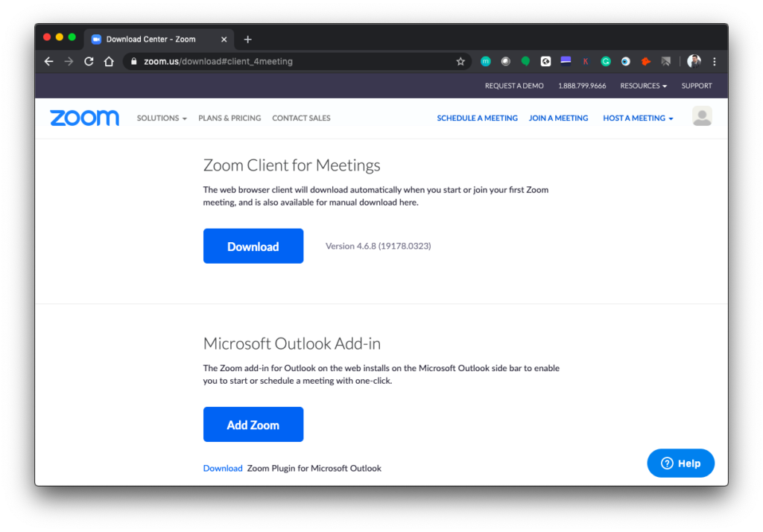Click the Chrome profile avatar
This screenshot has width=763, height=532.
pos(694,62)
